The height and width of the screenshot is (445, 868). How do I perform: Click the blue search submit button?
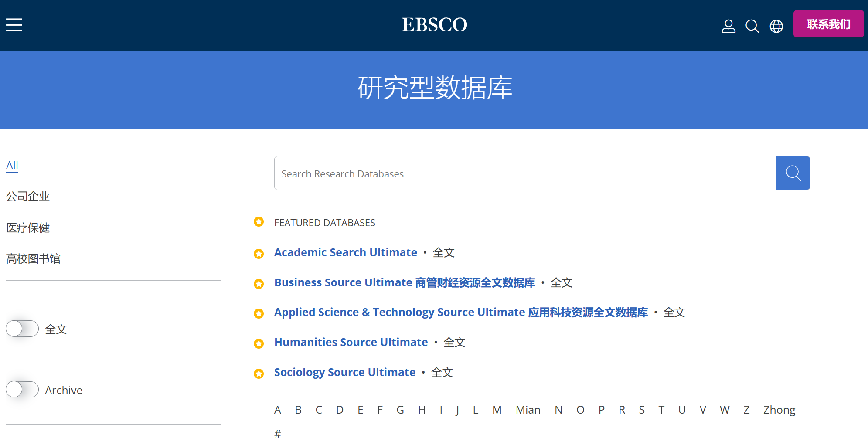click(x=793, y=173)
